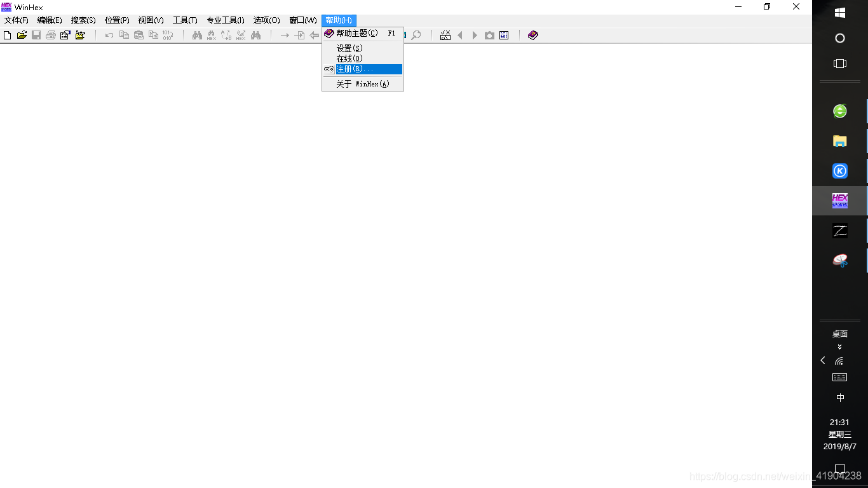
Task: Open the black Z app taskbar icon
Action: [x=840, y=231]
